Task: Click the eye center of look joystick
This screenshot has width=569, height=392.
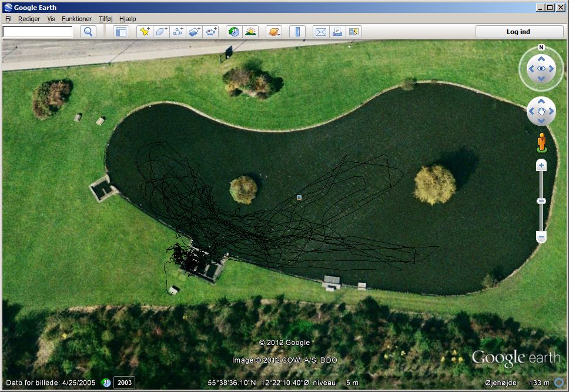Action: click(x=541, y=69)
